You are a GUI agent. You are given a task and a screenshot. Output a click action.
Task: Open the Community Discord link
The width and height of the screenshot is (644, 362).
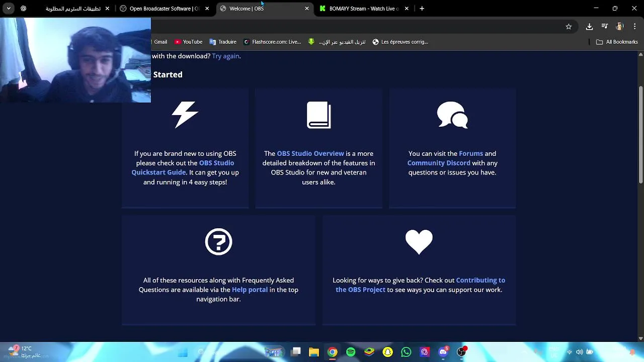[439, 163]
